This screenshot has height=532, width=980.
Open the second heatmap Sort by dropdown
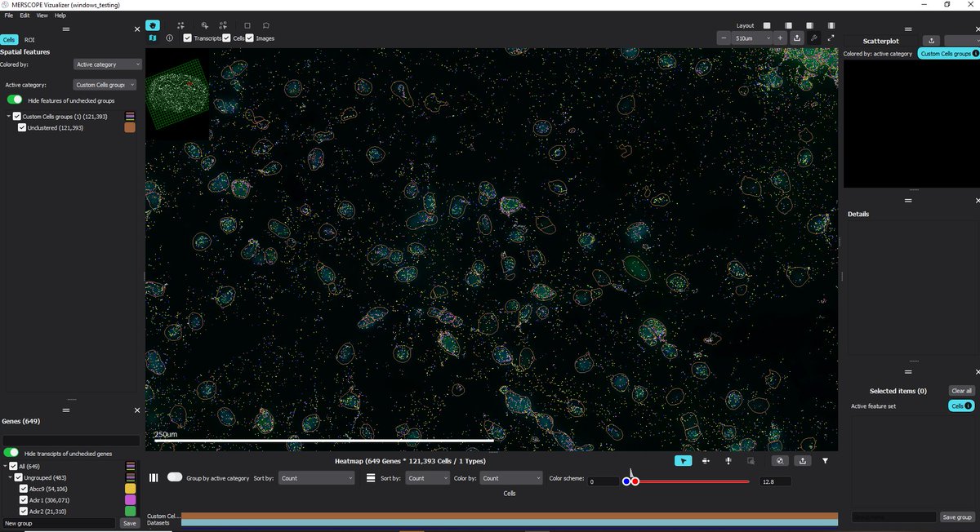(x=427, y=478)
